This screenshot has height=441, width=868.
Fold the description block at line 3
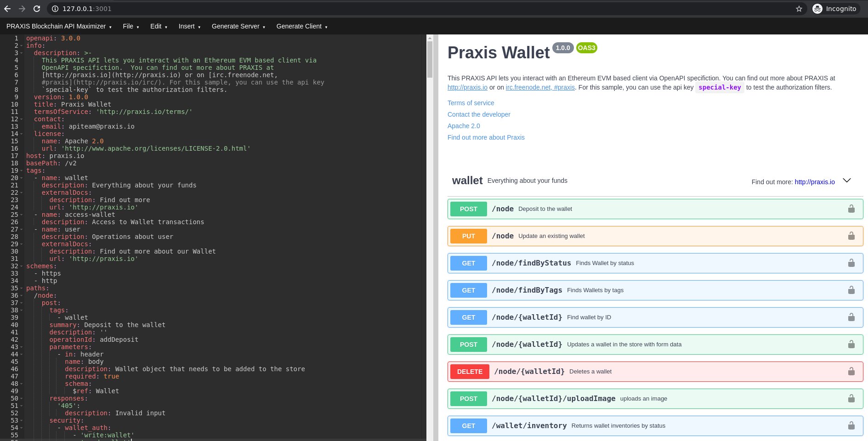pyautogui.click(x=22, y=53)
